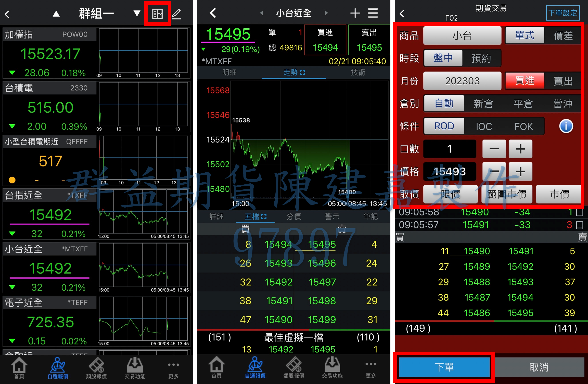Switch order side to 賣出

pos(563,81)
